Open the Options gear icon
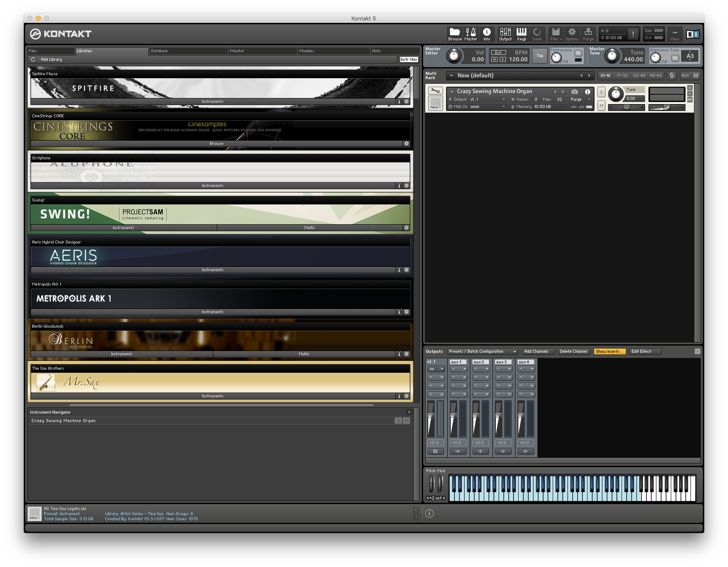 pos(572,34)
